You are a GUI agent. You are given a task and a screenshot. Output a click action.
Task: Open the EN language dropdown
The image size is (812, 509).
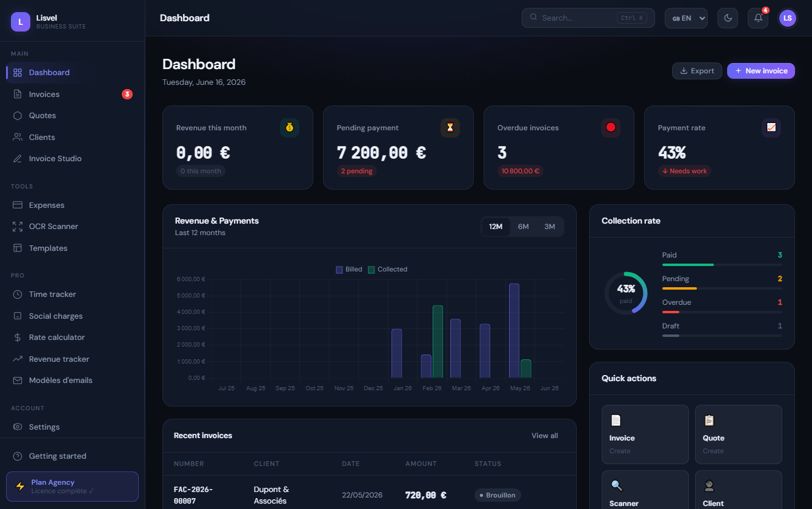[686, 18]
